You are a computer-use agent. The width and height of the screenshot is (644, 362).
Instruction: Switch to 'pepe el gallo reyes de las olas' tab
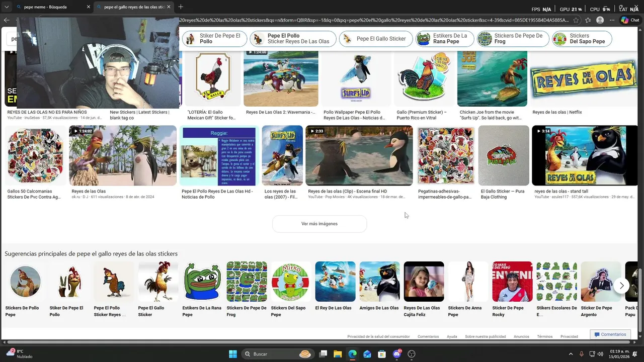(134, 7)
